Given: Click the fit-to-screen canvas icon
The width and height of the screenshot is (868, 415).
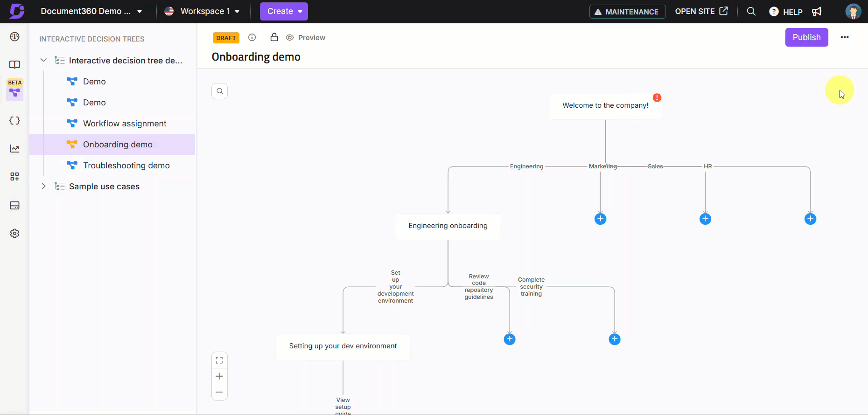Looking at the screenshot, I should tap(219, 360).
